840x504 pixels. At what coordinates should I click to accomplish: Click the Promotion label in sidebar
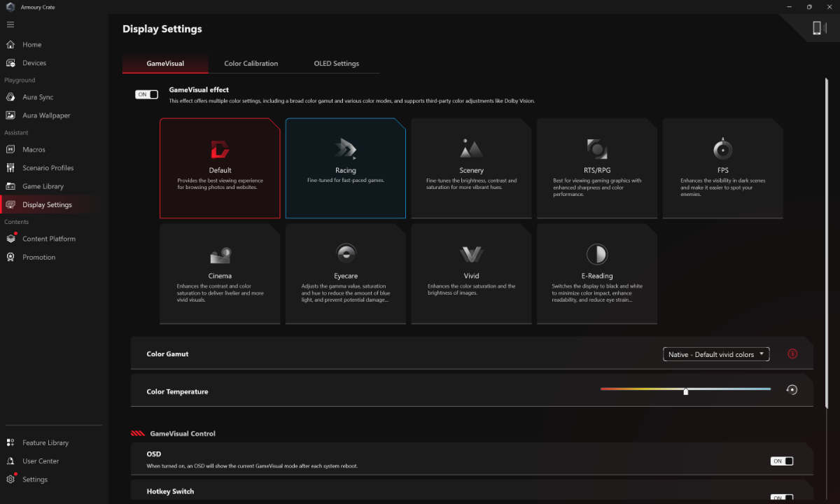[39, 257]
